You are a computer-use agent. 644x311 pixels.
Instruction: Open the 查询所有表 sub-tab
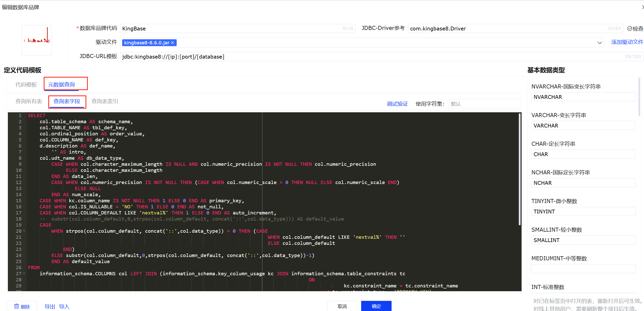[29, 101]
